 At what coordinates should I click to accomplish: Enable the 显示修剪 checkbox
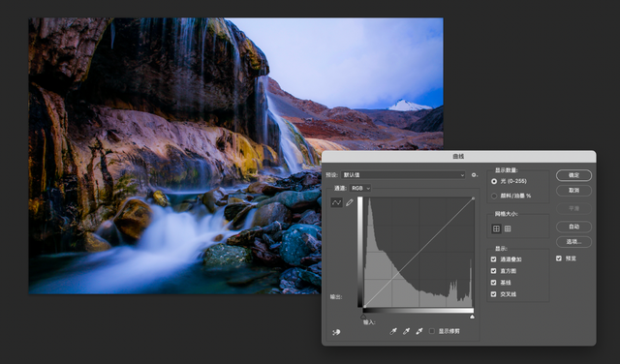[432, 331]
